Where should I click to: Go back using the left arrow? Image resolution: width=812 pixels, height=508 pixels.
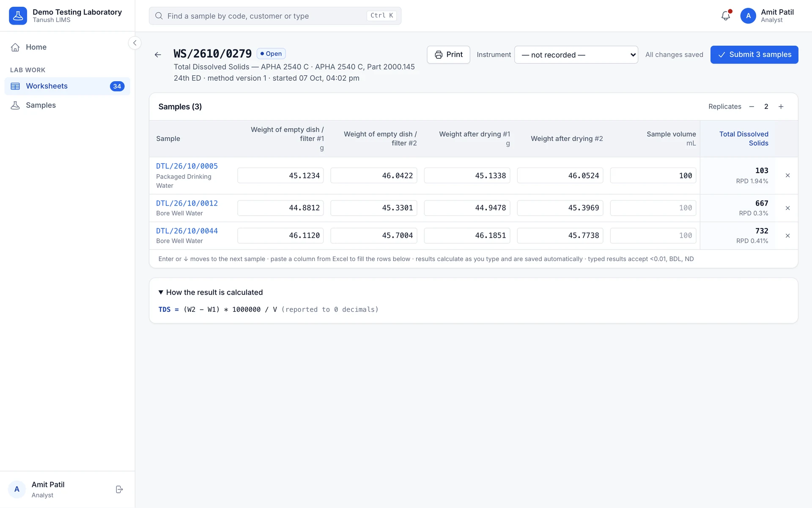(x=158, y=55)
